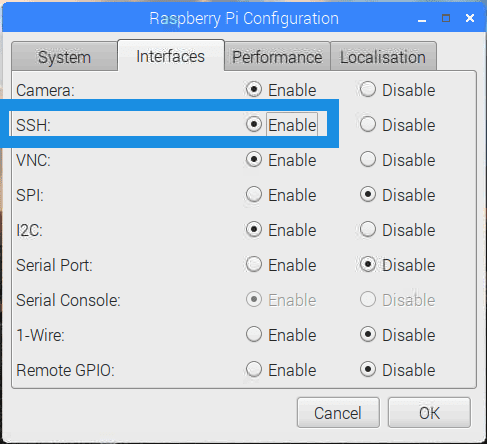This screenshot has height=444, width=487.
Task: Minimize the Raspberry Pi Configuration window
Action: [x=422, y=18]
